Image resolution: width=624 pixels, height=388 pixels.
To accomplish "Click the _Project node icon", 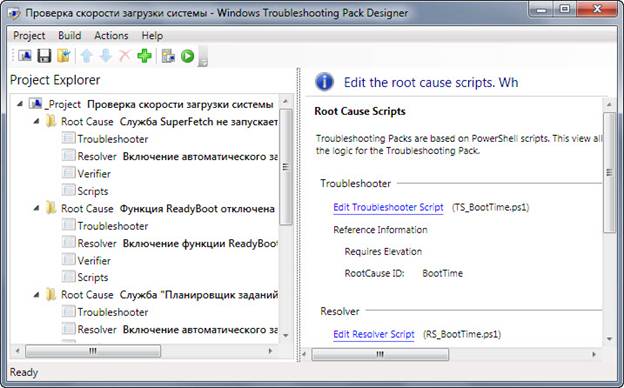I will point(35,104).
